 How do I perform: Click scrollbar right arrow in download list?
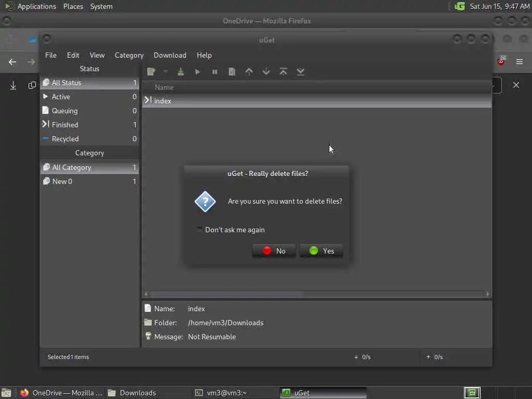[487, 294]
